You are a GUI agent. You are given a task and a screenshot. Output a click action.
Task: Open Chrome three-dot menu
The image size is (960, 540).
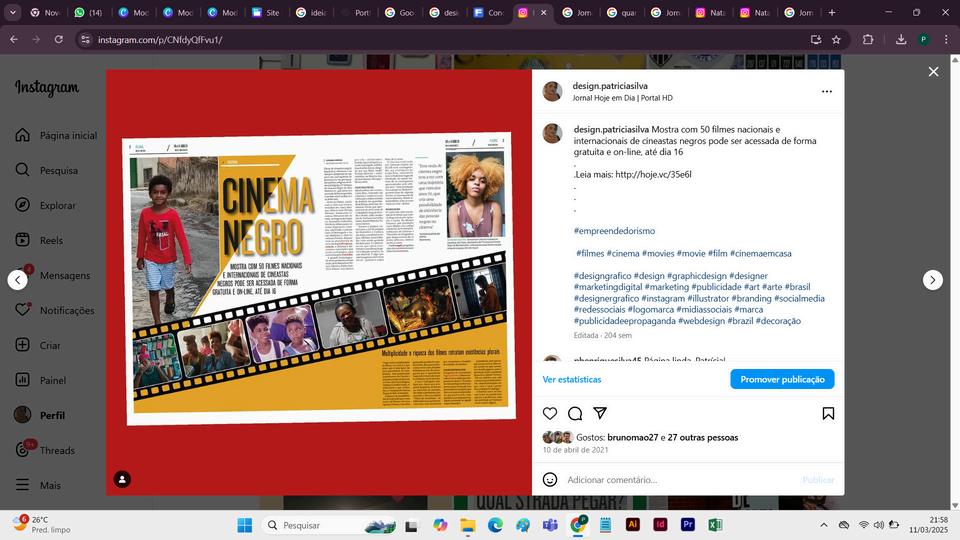point(946,39)
